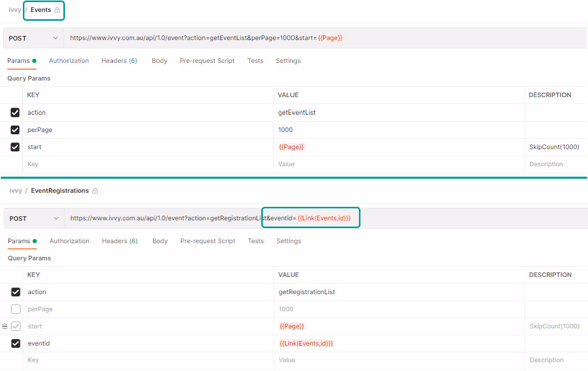Click the lock icon beside Events title

[57, 10]
